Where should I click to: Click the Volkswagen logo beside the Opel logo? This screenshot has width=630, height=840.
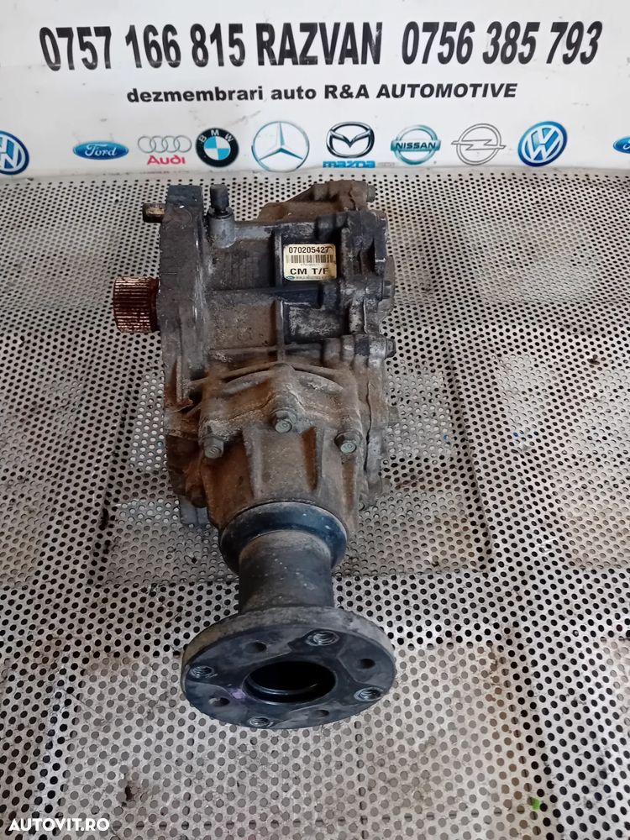542,144
